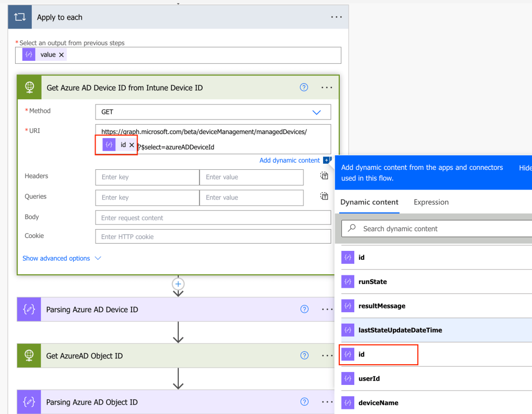This screenshot has height=414, width=532.
Task: Switch to the Expression tab
Action: (431, 202)
